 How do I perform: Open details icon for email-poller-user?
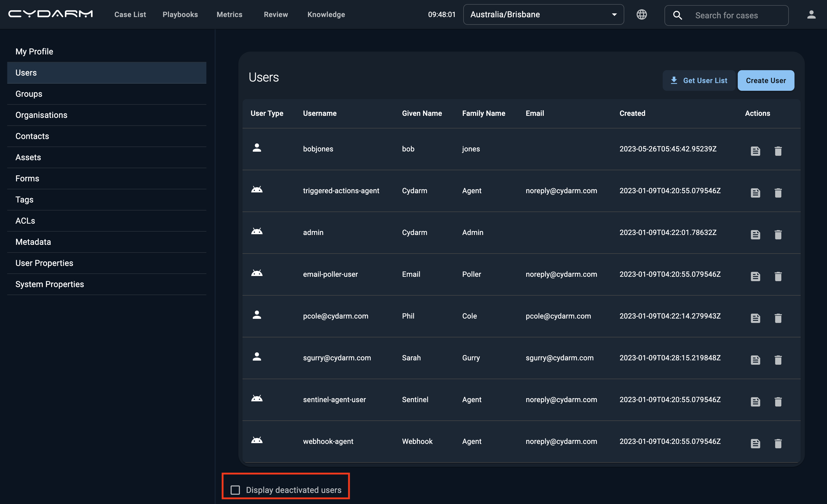755,277
